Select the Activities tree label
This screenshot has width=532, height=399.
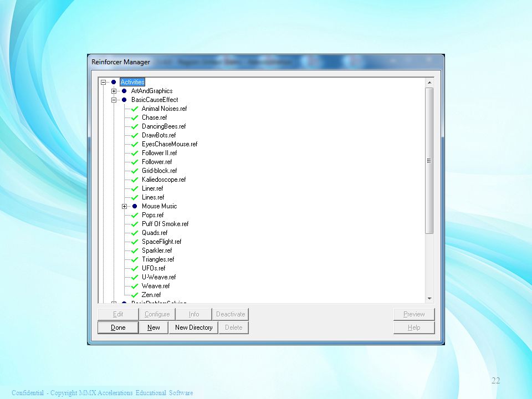(x=132, y=82)
